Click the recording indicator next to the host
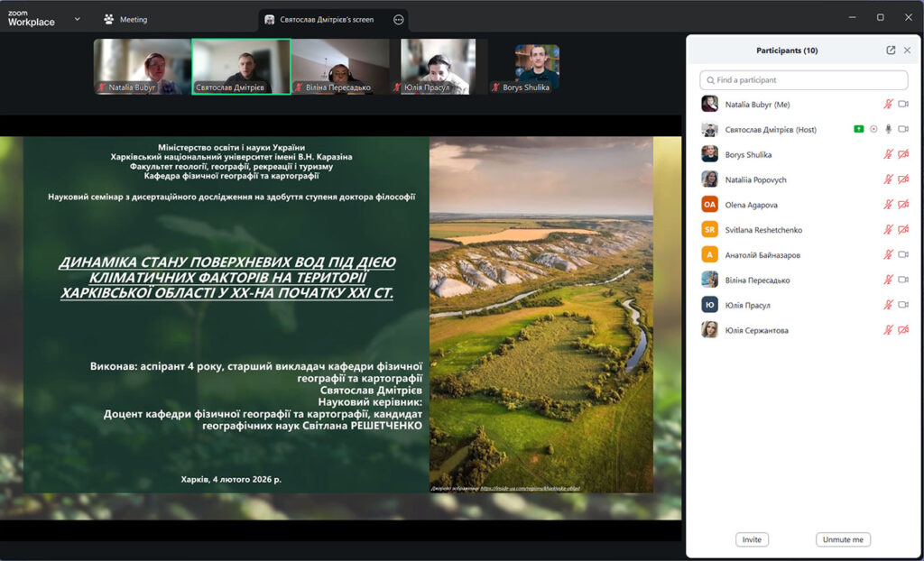 pyautogui.click(x=873, y=129)
